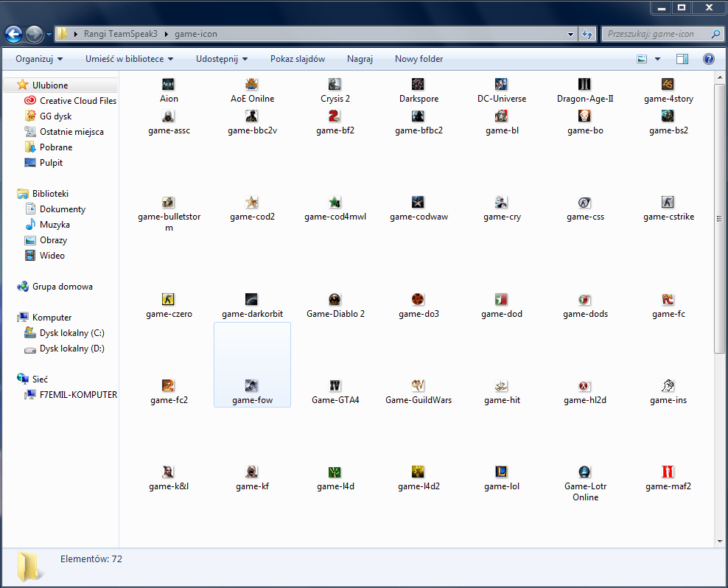
Task: Change view with the view icon
Action: pos(642,59)
